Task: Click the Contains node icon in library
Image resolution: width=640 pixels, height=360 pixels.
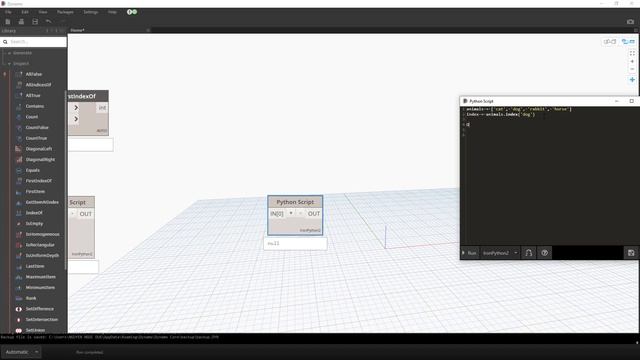Action: (x=19, y=106)
